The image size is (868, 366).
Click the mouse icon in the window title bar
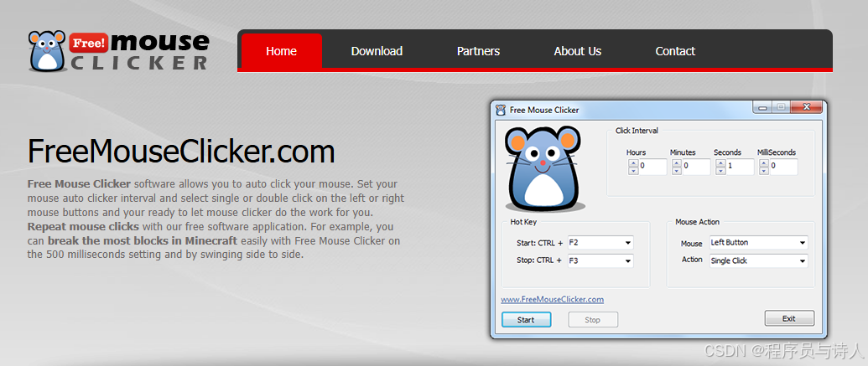coord(501,110)
